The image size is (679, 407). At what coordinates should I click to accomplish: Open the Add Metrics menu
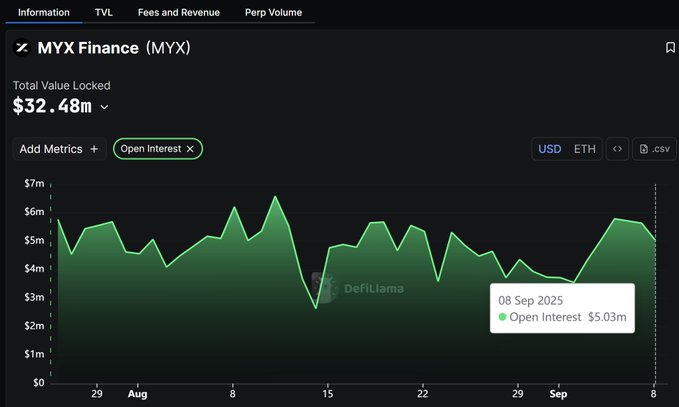[x=59, y=149]
